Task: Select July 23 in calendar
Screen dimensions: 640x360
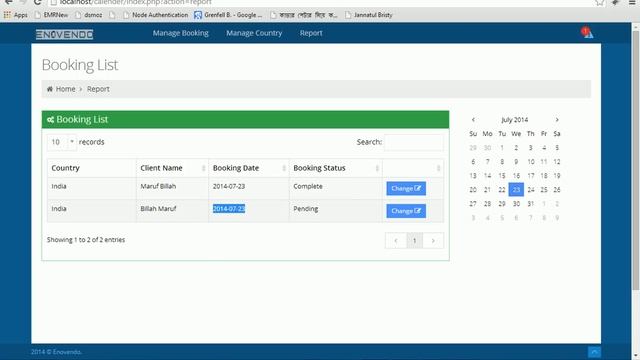Action: click(x=516, y=190)
